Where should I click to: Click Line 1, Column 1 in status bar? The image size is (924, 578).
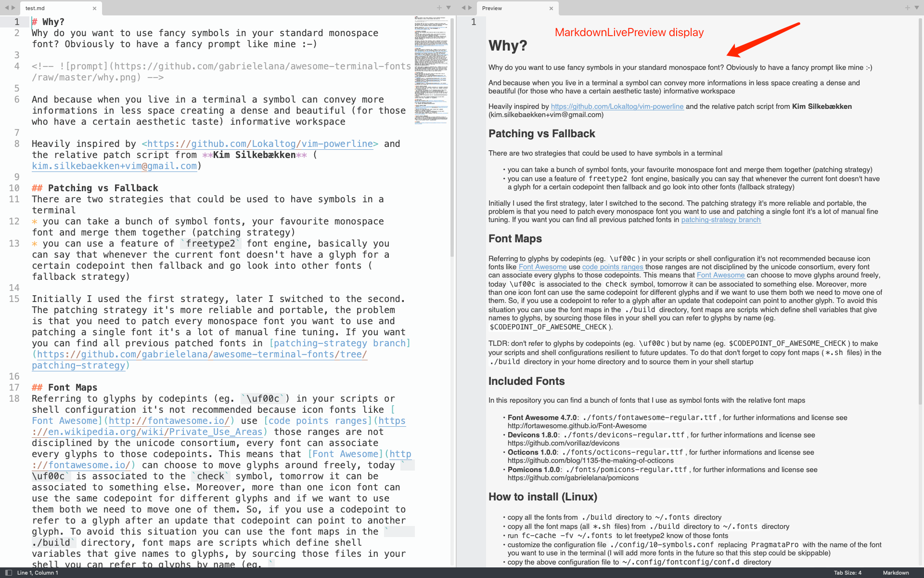click(38, 573)
